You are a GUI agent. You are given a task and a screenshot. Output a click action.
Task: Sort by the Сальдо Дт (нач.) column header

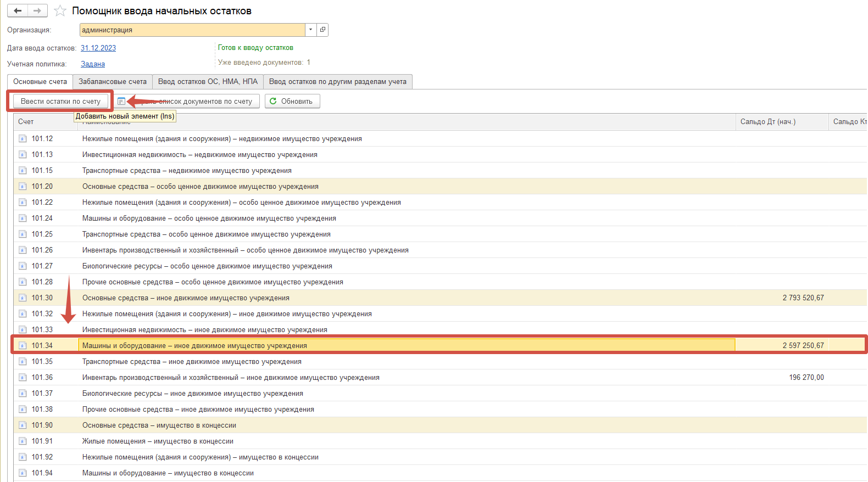coord(782,121)
